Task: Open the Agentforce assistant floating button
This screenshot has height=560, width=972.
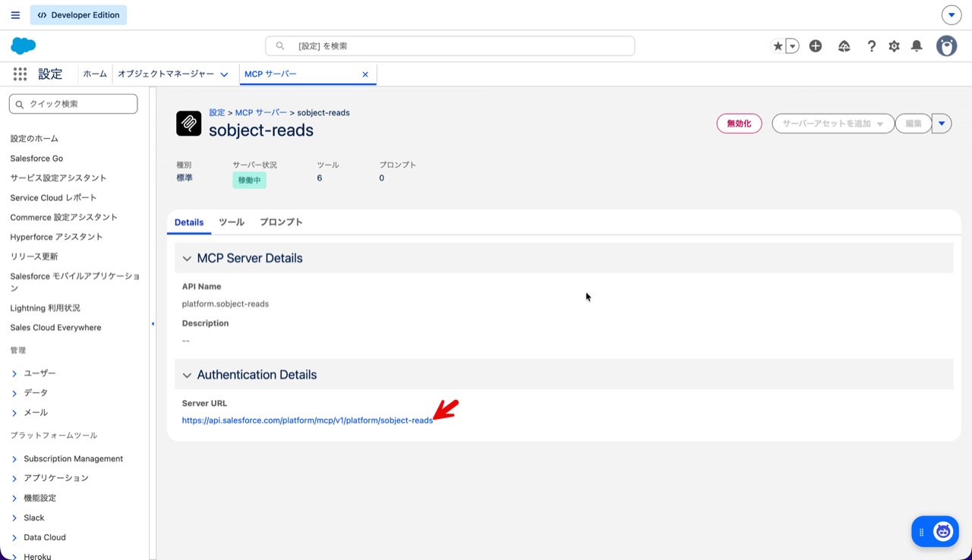Action: [x=943, y=531]
